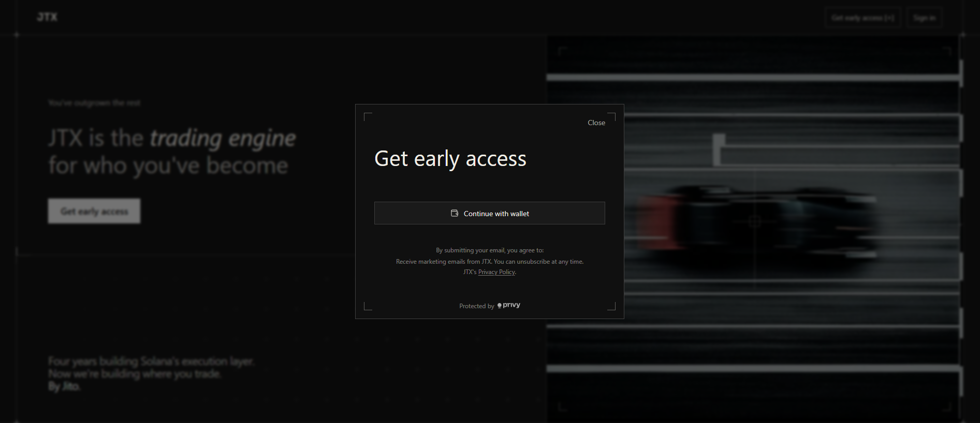Screen dimensions: 980x423
Task: Click the text "Four years building Solana's execution layer"
Action: [x=151, y=361]
